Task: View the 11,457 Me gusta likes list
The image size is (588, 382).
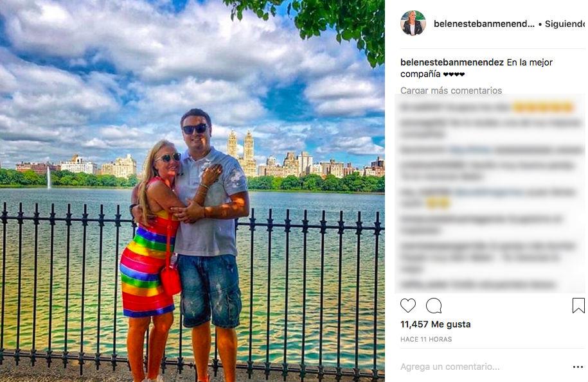Action: click(435, 324)
